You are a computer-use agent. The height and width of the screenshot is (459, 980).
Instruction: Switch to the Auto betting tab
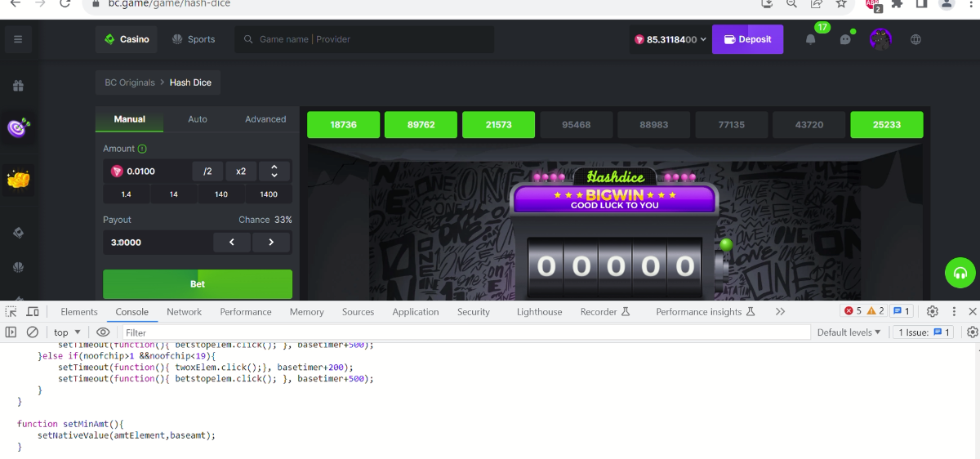pyautogui.click(x=198, y=119)
